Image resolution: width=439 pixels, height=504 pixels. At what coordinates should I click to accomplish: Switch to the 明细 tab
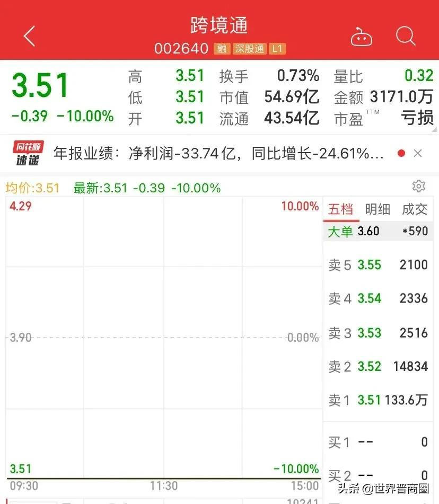(x=377, y=209)
